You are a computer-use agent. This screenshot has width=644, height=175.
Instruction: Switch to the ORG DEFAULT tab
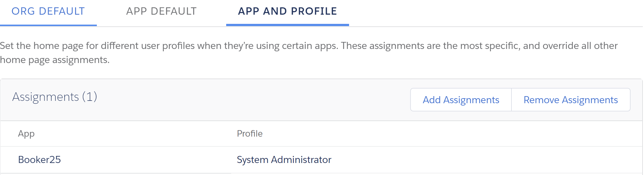pos(48,11)
